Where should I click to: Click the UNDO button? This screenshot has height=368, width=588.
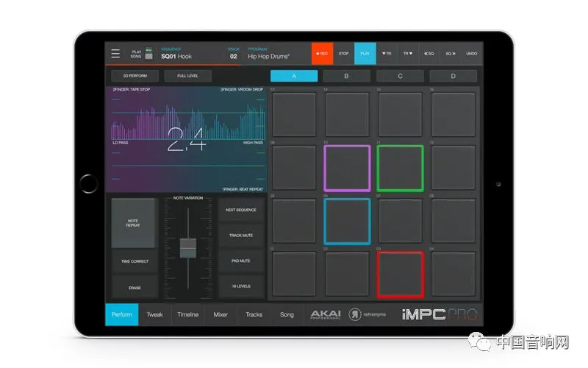tap(472, 53)
